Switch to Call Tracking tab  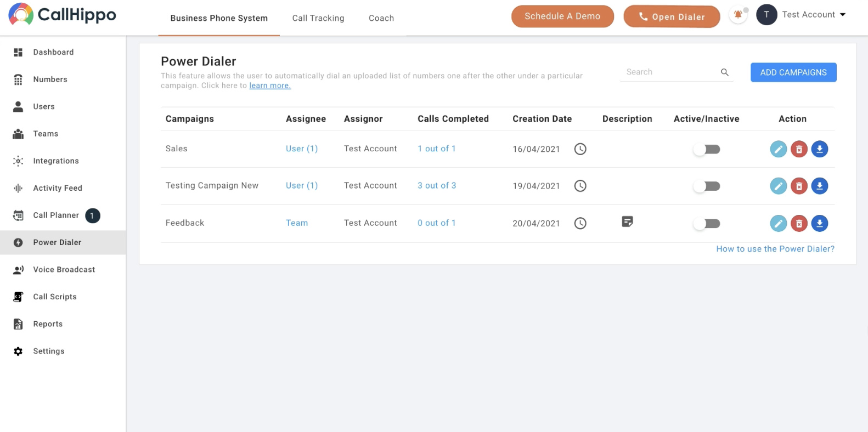tap(318, 18)
